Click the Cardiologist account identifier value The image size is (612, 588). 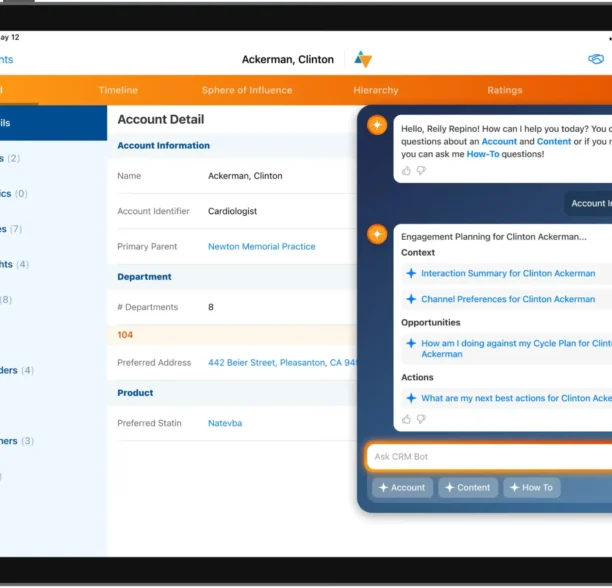pos(232,211)
